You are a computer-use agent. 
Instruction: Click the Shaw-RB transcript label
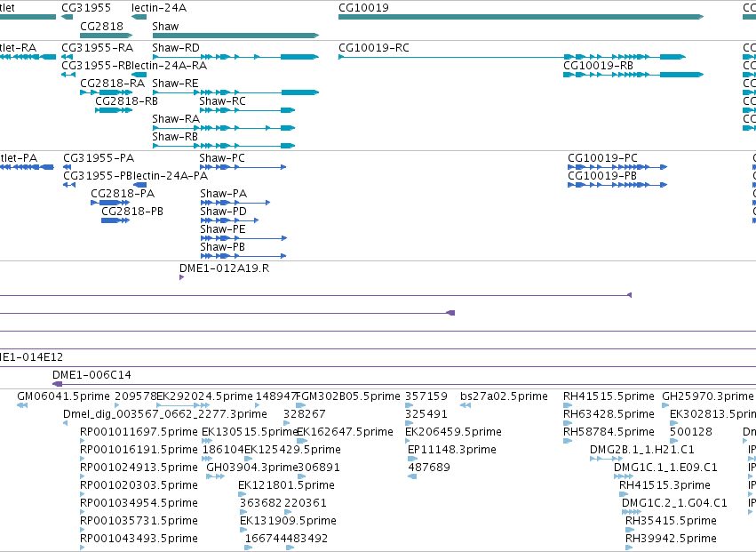click(x=175, y=137)
